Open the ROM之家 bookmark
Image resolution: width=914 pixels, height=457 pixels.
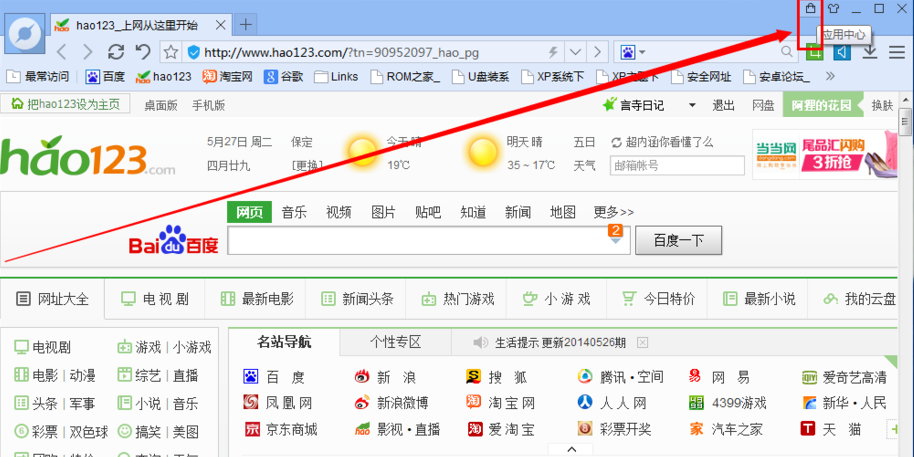[x=406, y=76]
